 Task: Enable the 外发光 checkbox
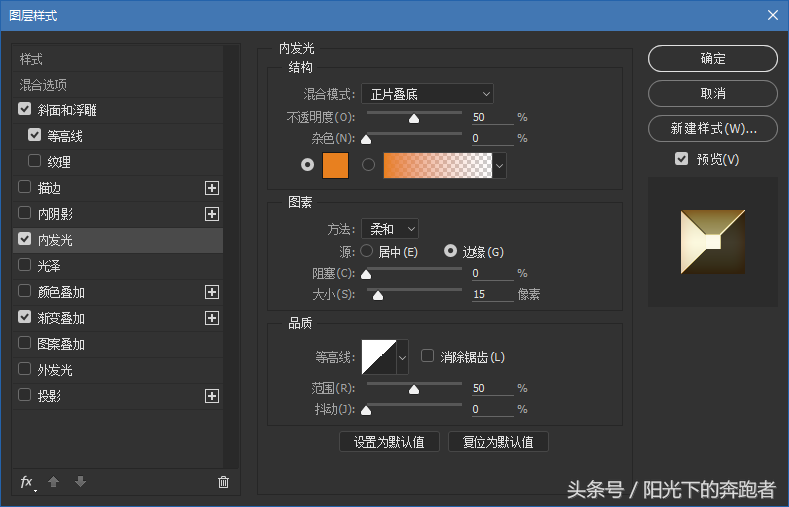tap(25, 369)
